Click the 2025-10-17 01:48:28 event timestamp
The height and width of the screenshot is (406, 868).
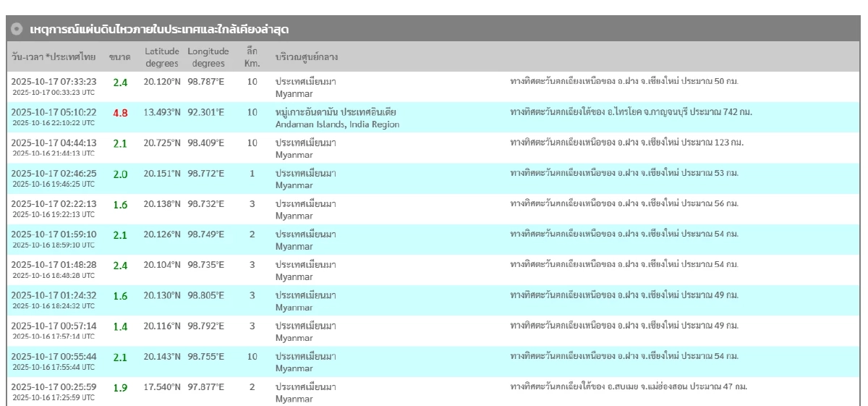[54, 265]
